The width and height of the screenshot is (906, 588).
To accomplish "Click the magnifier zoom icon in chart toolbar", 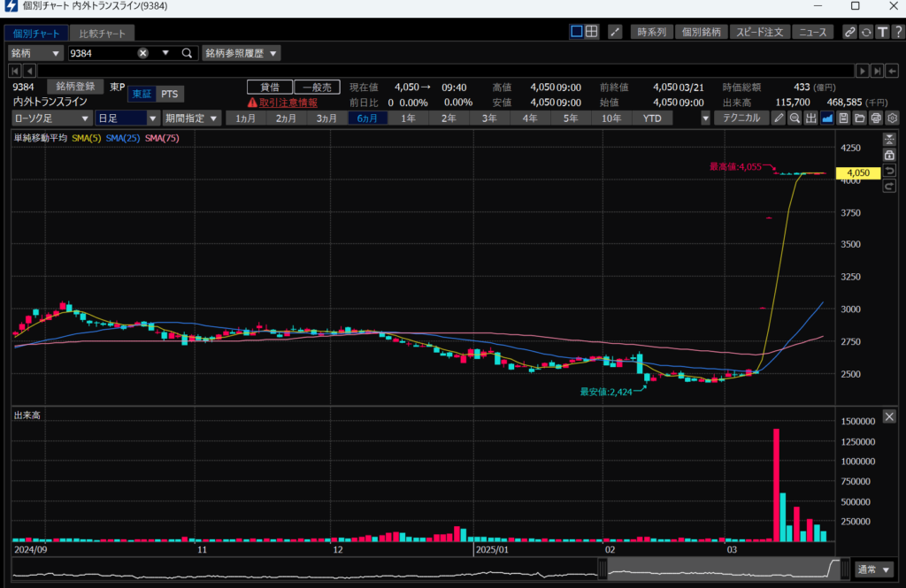I will click(x=795, y=118).
